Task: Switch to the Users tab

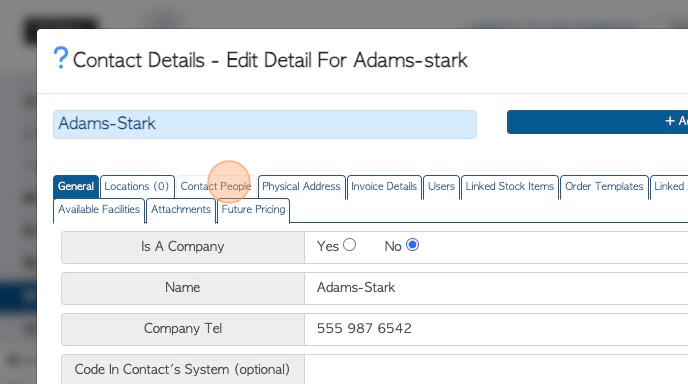Action: 441,187
